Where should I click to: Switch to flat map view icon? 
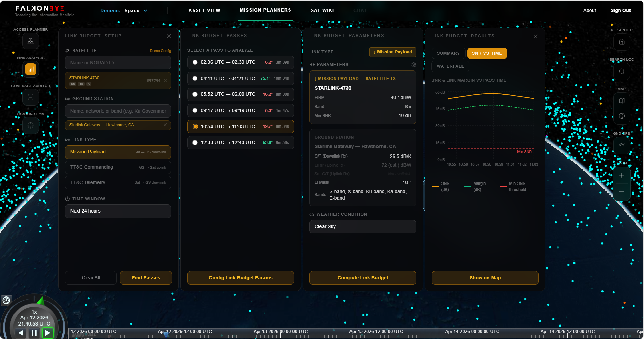[622, 101]
